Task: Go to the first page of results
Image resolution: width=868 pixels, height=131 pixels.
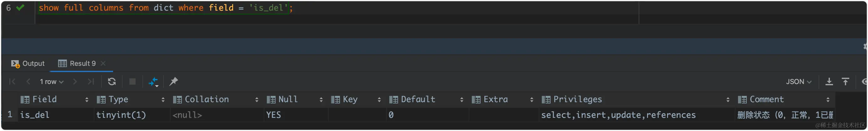Action: [x=12, y=81]
